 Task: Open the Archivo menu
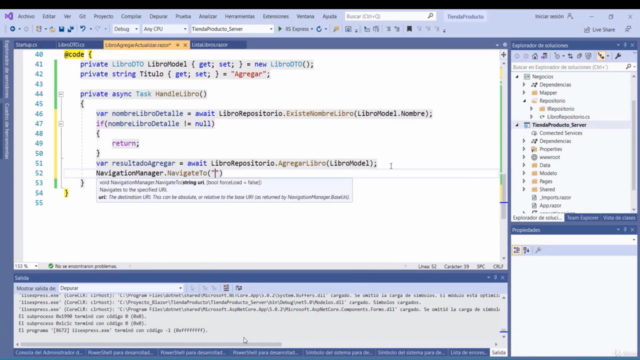26,16
